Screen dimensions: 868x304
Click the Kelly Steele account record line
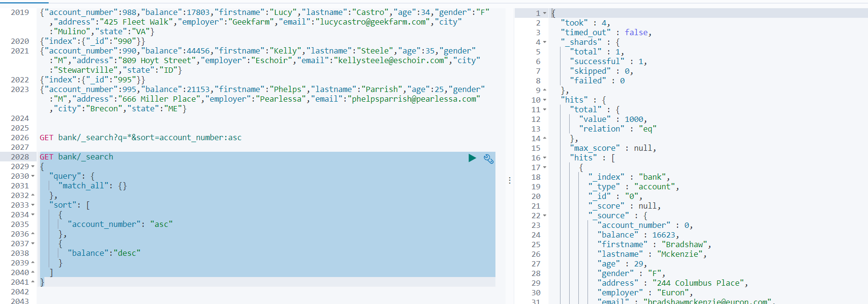260,61
